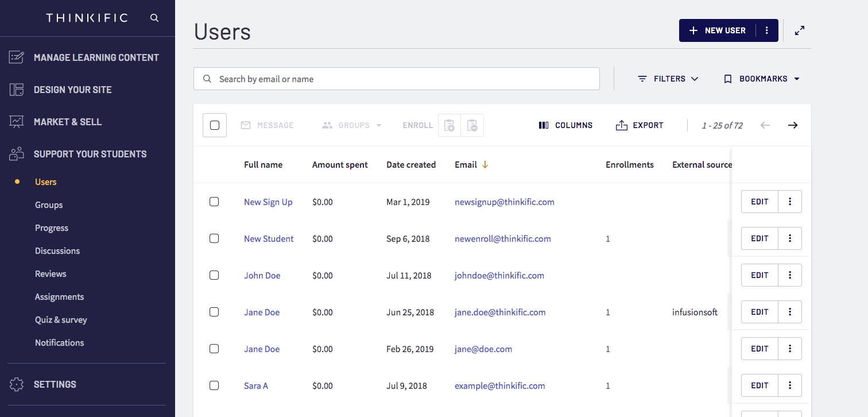868x417 pixels.
Task: Open the Reviews page
Action: click(51, 274)
